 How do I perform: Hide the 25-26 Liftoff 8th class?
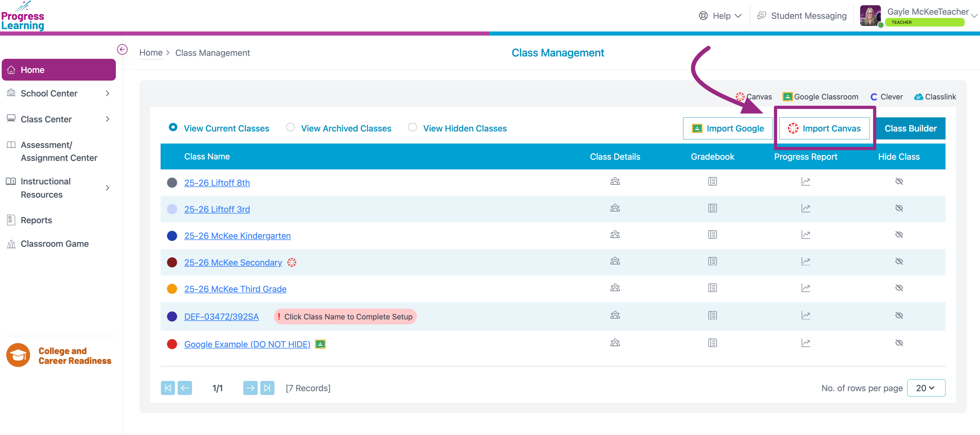(899, 181)
